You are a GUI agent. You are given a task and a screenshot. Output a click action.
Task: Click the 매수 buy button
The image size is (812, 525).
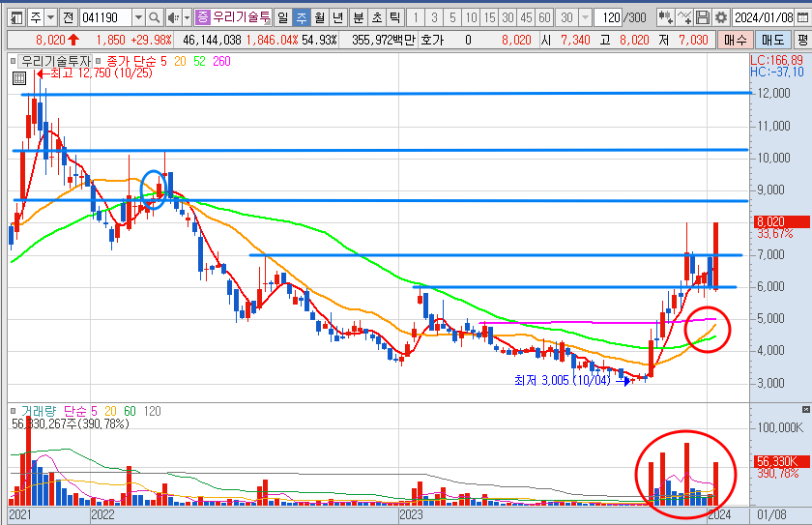pos(735,40)
